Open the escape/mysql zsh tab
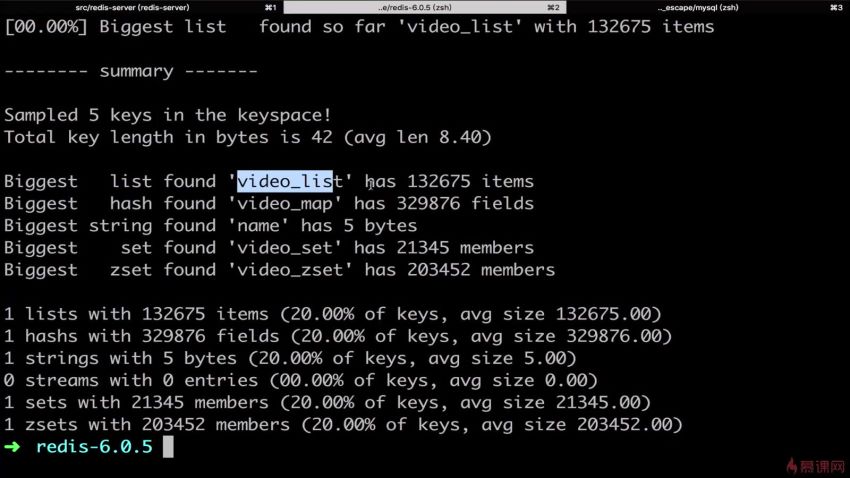 pyautogui.click(x=708, y=7)
